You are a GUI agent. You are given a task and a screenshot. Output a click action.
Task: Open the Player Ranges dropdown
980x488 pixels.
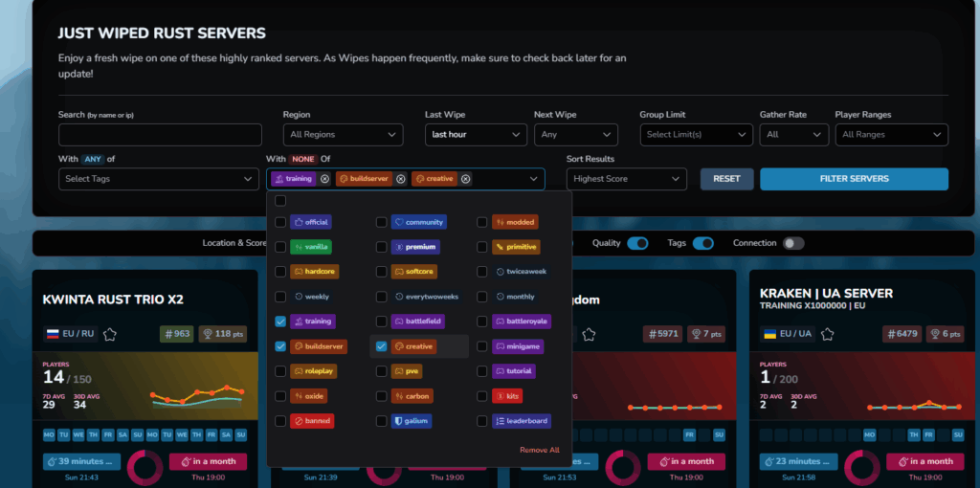pos(891,134)
